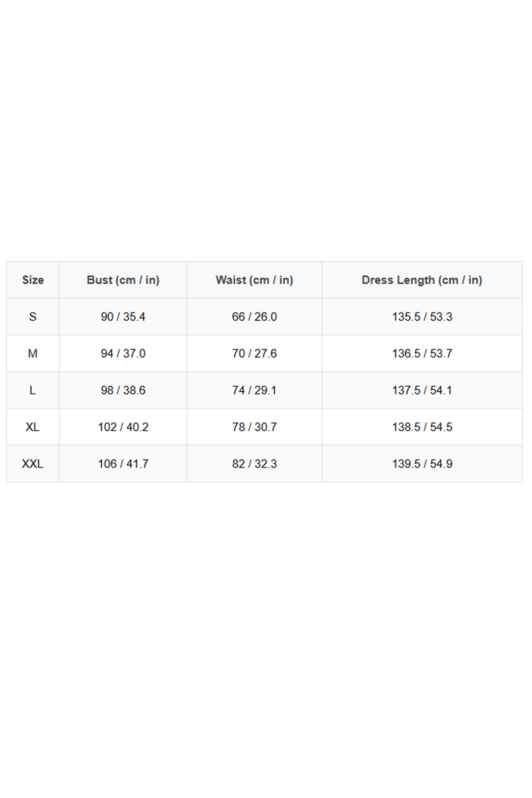Viewport: 532px width, 798px height.
Task: Click dress length 136.5 / 53.7
Action: pyautogui.click(x=422, y=354)
